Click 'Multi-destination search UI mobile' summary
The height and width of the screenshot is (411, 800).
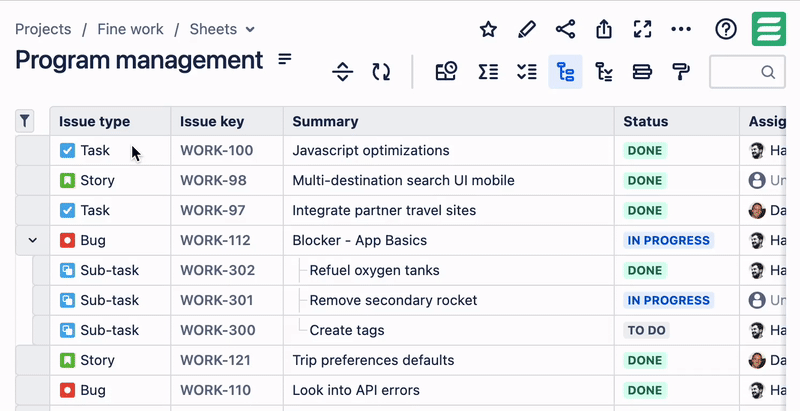403,180
